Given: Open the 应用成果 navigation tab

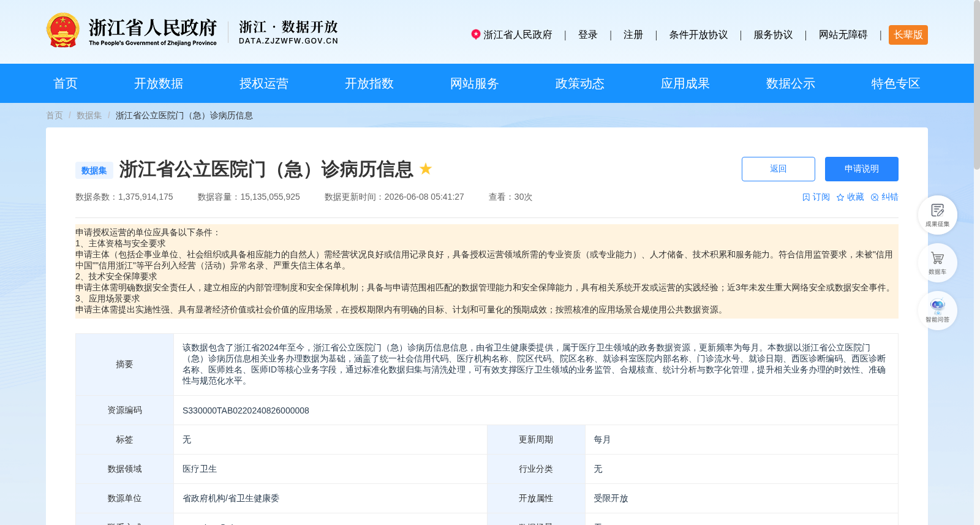Looking at the screenshot, I should click(x=685, y=83).
